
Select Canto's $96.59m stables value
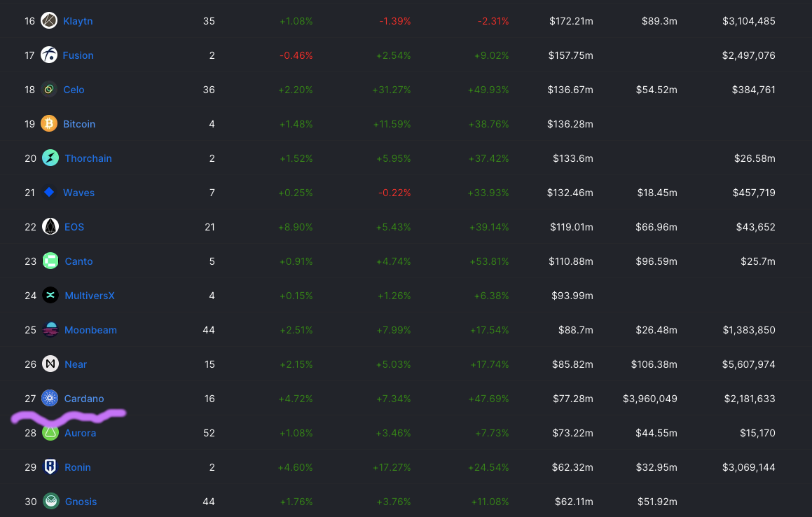[656, 261]
